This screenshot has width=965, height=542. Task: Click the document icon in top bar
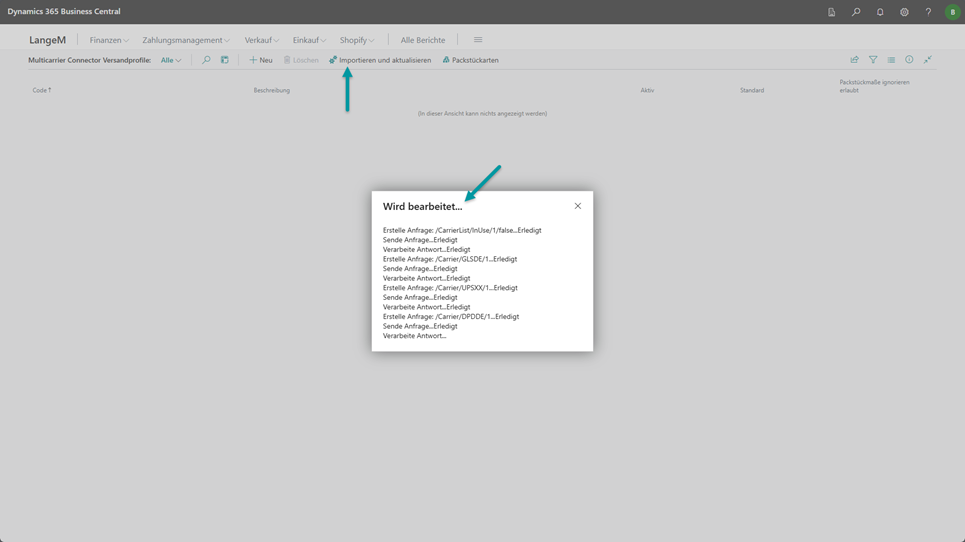pos(831,12)
